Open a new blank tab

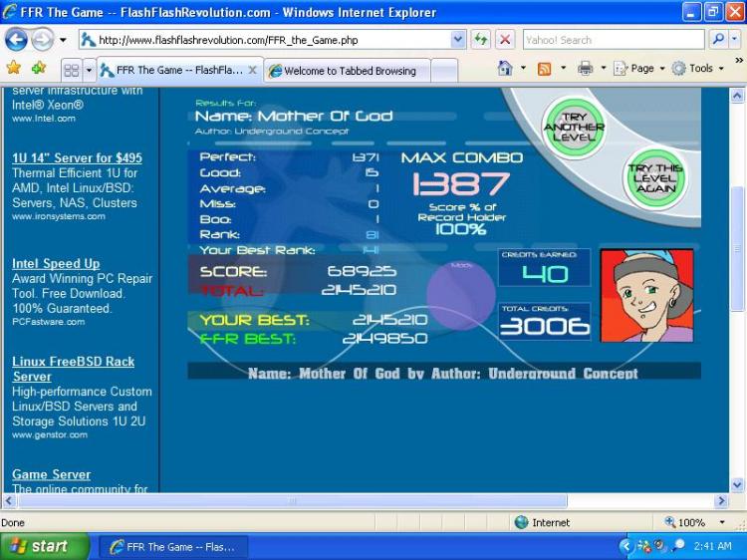coord(444,71)
